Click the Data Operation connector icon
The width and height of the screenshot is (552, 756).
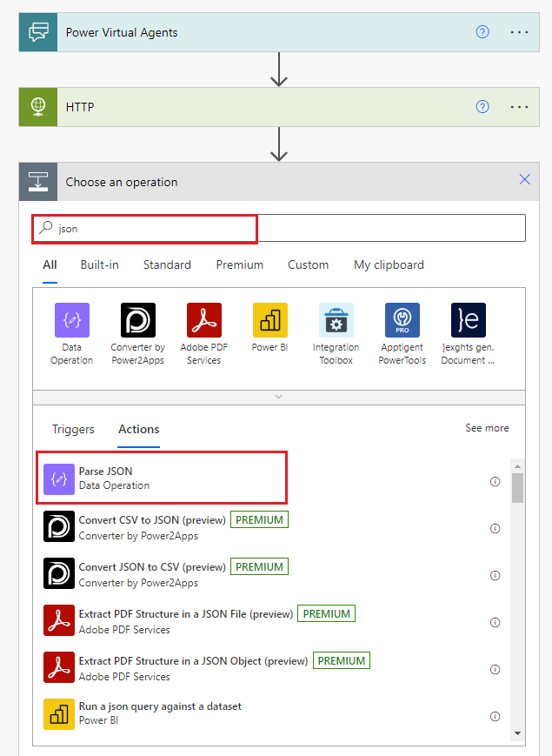pyautogui.click(x=71, y=320)
